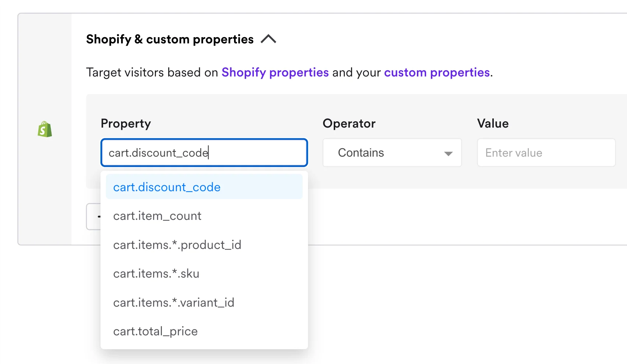Open the 'Contains' operator combo box
Viewport: 627px width, 364px height.
[x=392, y=153]
